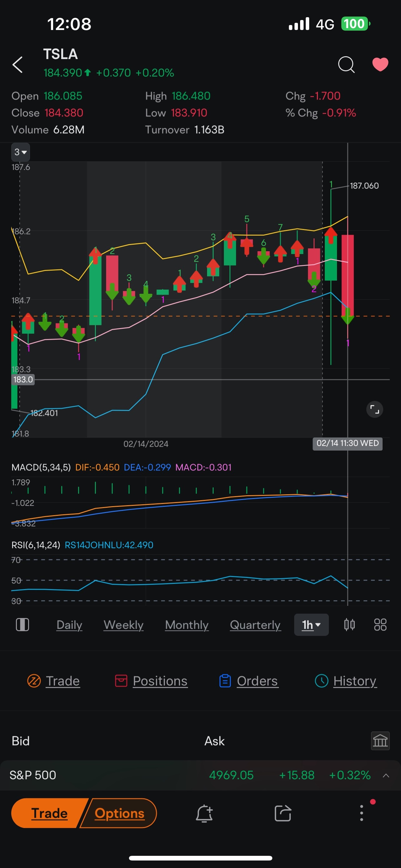The image size is (401, 868).
Task: Tap the Open 186.085 value
Action: [63, 96]
